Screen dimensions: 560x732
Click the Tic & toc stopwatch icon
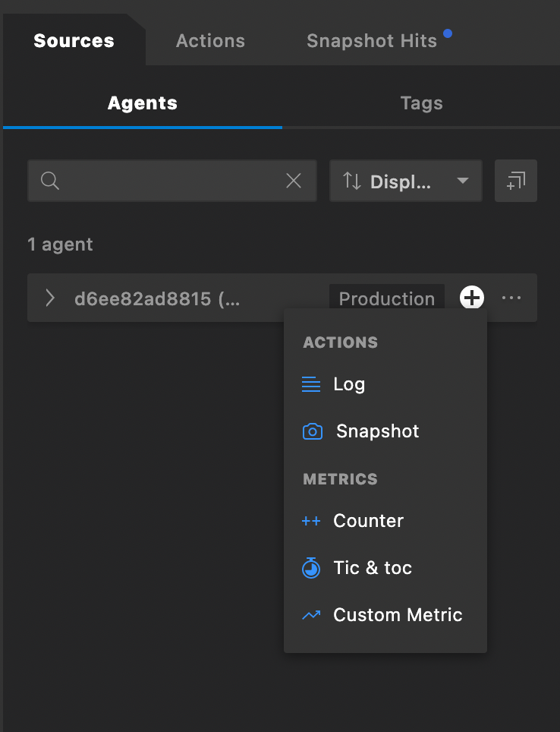(311, 568)
